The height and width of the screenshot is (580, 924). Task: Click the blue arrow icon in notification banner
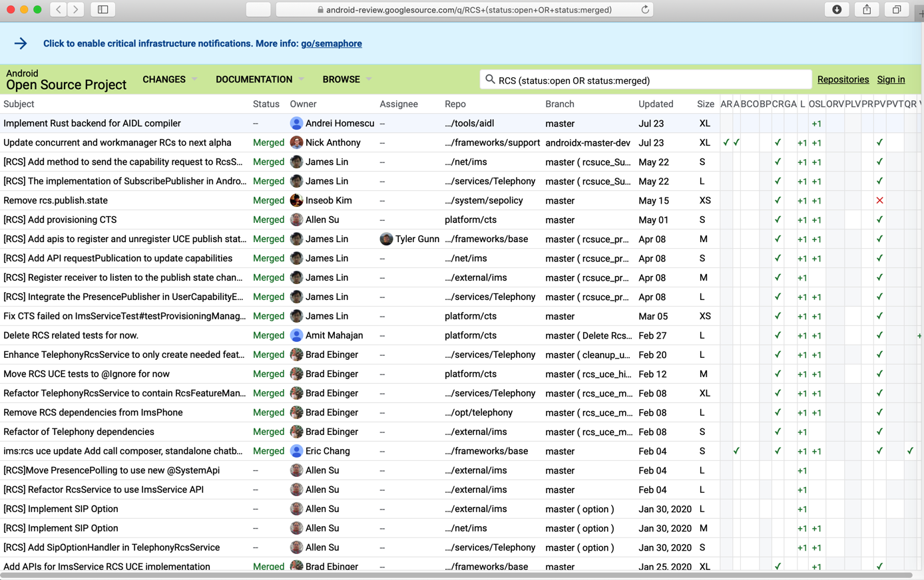(x=21, y=43)
